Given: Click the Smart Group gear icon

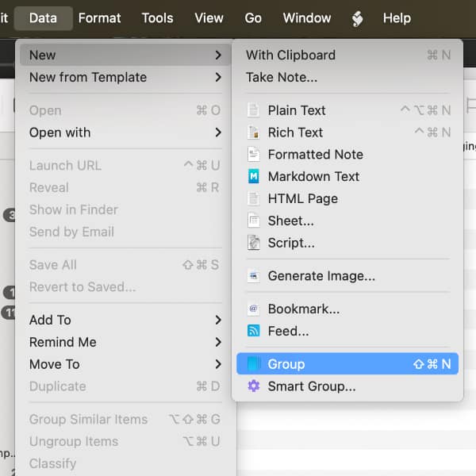Looking at the screenshot, I should point(254,386).
